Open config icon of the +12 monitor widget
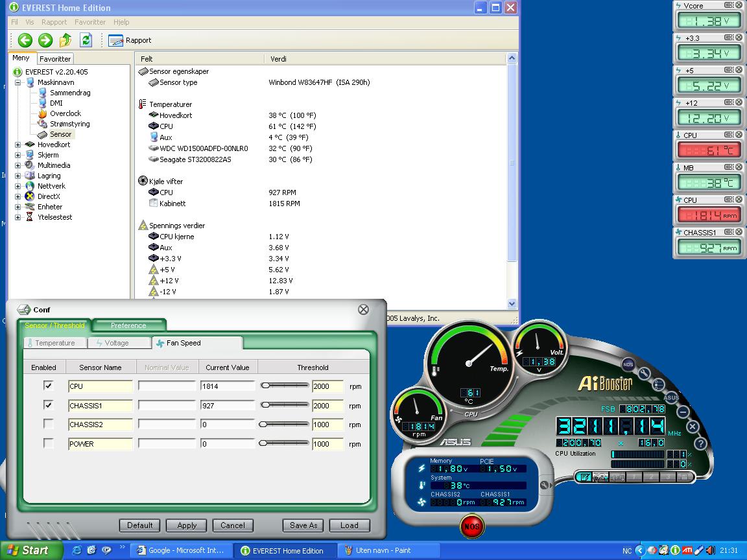 [x=729, y=102]
